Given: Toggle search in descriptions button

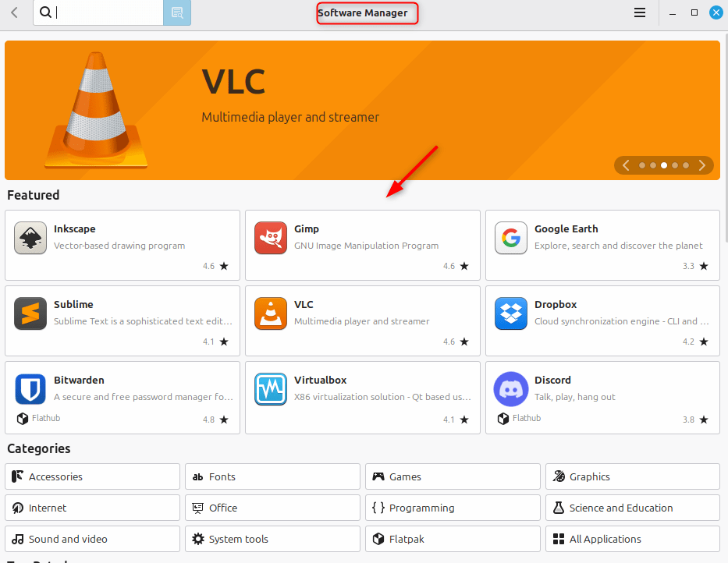Looking at the screenshot, I should pyautogui.click(x=176, y=12).
